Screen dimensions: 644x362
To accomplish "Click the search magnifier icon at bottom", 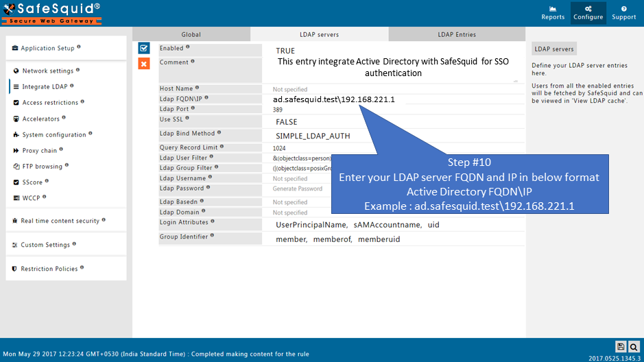I will (x=634, y=347).
